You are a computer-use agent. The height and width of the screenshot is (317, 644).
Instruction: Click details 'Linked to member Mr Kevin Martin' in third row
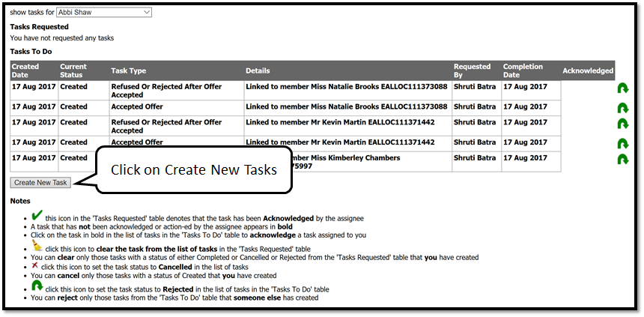coord(340,122)
